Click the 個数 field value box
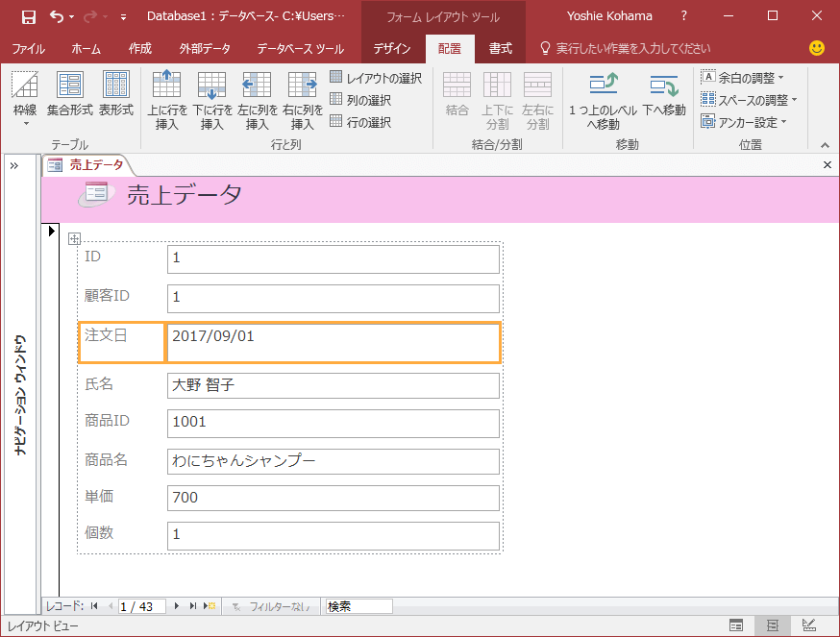The height and width of the screenshot is (637, 840). 334,536
